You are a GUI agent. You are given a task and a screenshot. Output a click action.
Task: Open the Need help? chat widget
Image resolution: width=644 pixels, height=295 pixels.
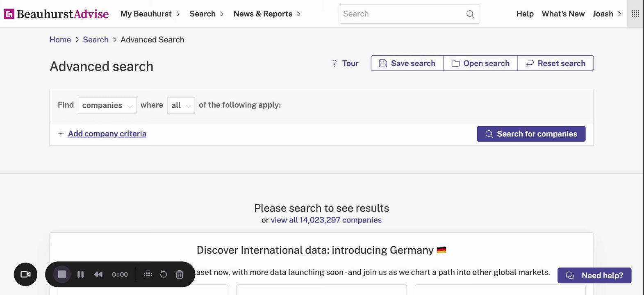pos(594,276)
